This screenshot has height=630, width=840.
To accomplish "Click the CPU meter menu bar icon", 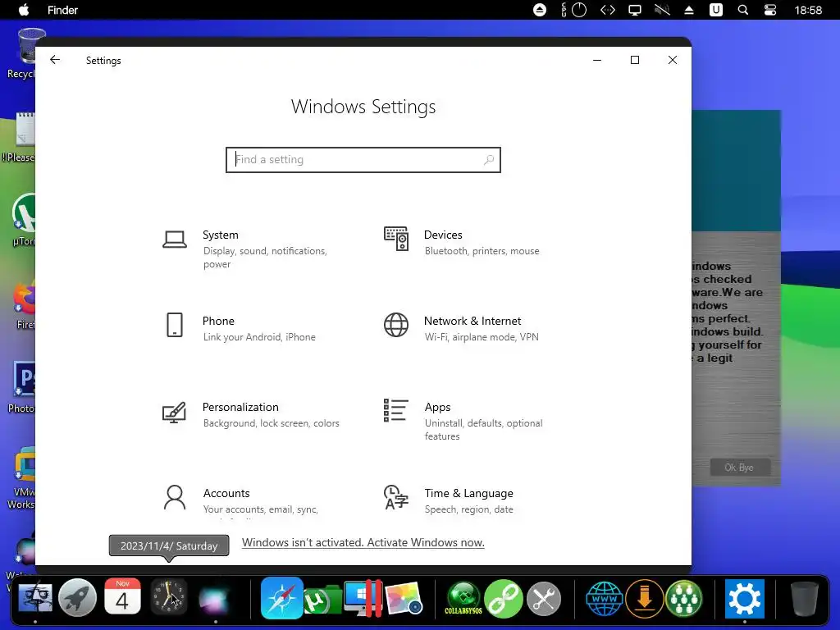I will 573,10.
